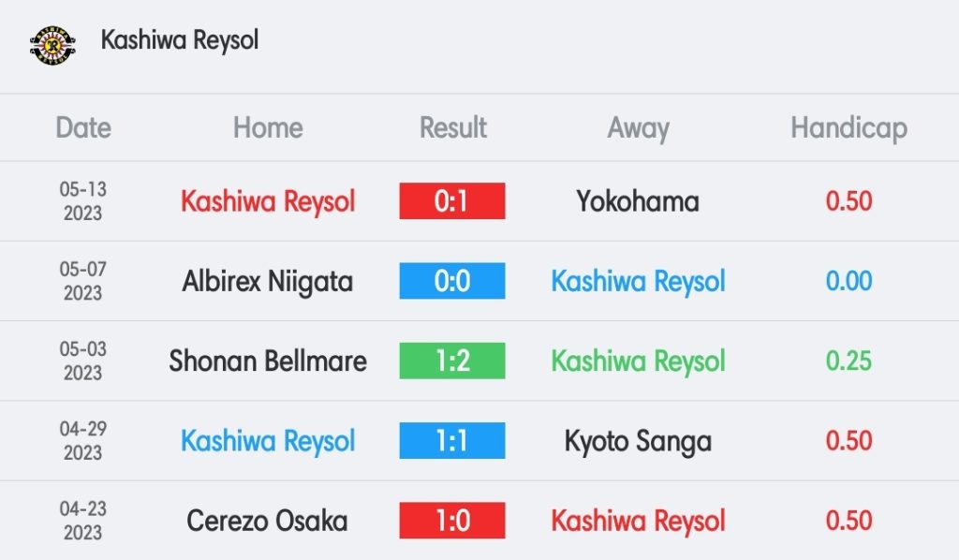This screenshot has height=560, width=959.
Task: Select the Result column header
Action: point(452,127)
